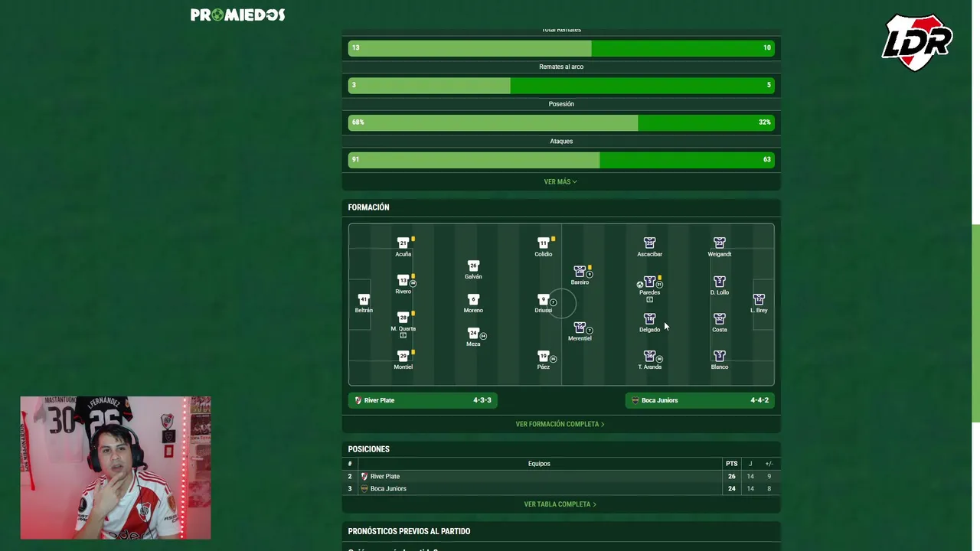
Task: Open VER FORMACIÓN COMPLETA link
Action: (x=560, y=424)
